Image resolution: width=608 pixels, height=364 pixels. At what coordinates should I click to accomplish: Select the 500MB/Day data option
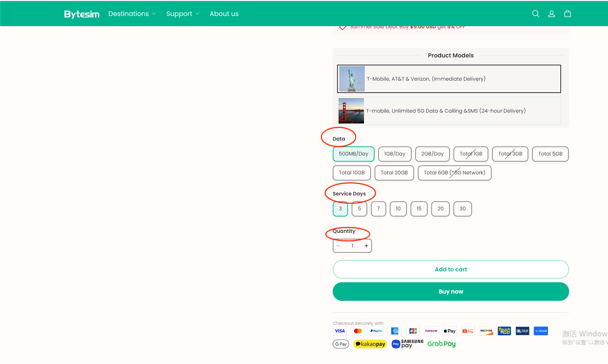[x=353, y=154]
